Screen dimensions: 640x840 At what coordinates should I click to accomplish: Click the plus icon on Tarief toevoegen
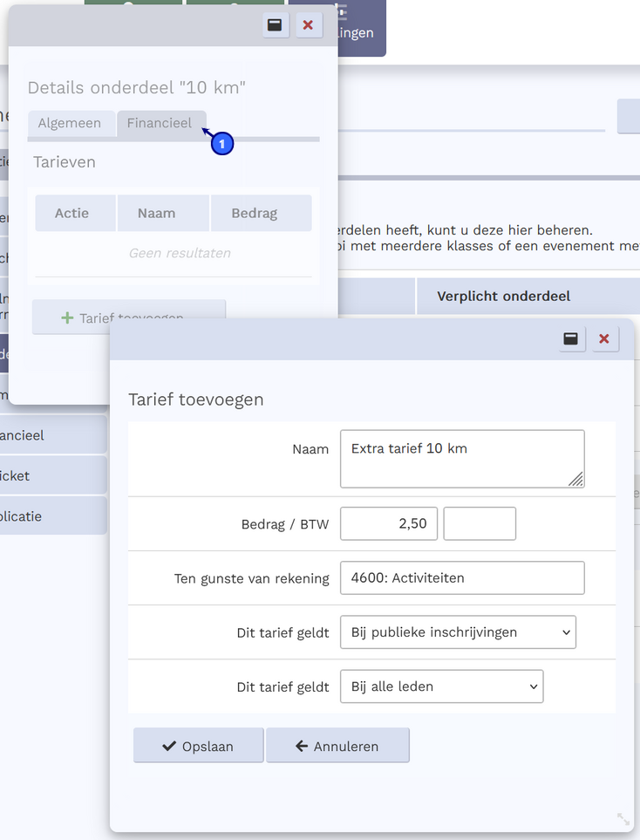pyautogui.click(x=67, y=318)
